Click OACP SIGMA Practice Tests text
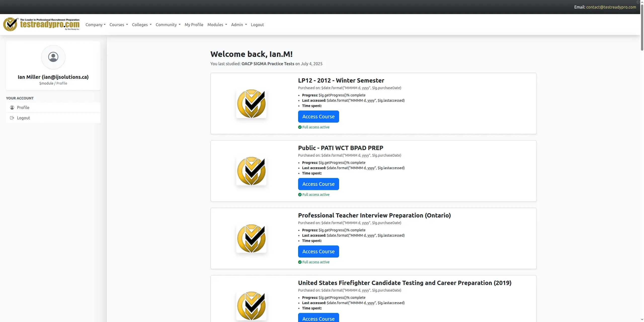 [x=268, y=64]
